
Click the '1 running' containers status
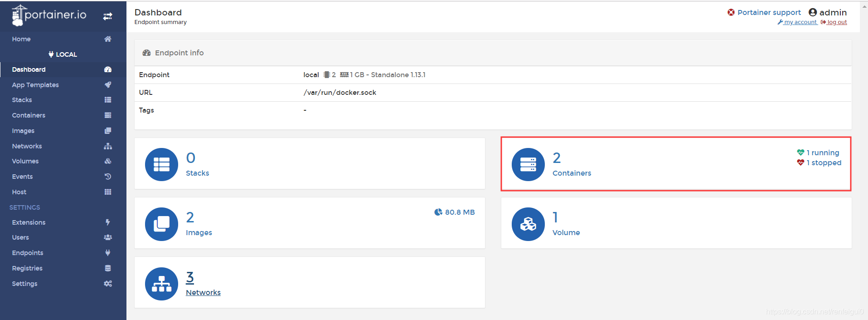tap(818, 153)
